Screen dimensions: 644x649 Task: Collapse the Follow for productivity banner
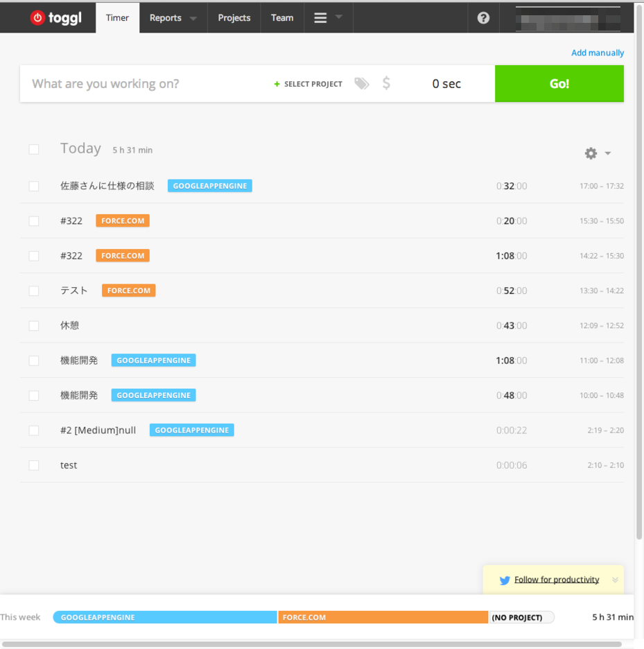(615, 580)
